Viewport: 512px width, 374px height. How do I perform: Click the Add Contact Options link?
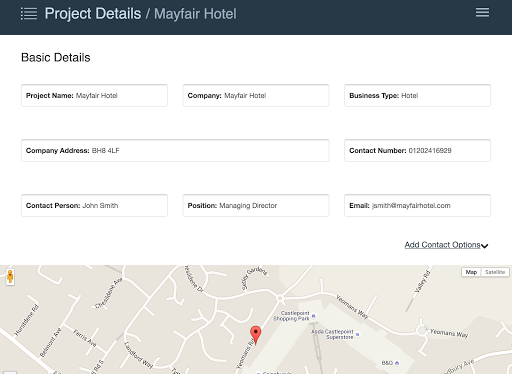pos(442,245)
